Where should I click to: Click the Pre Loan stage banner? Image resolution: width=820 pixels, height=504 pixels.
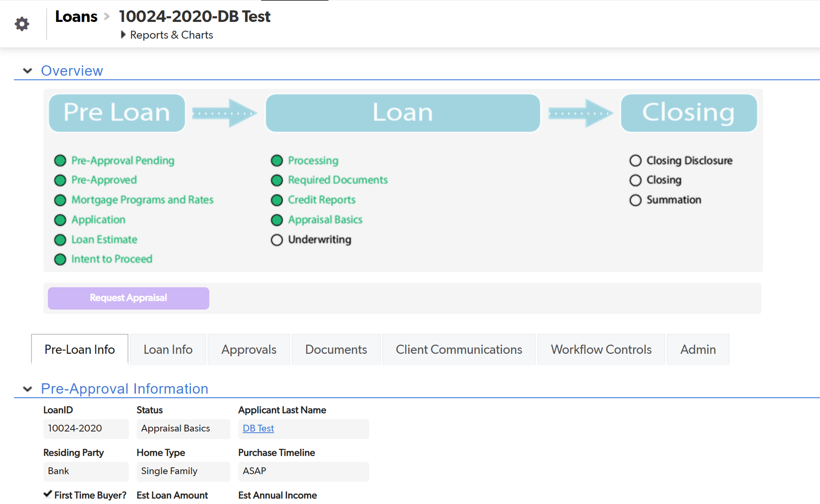point(117,113)
